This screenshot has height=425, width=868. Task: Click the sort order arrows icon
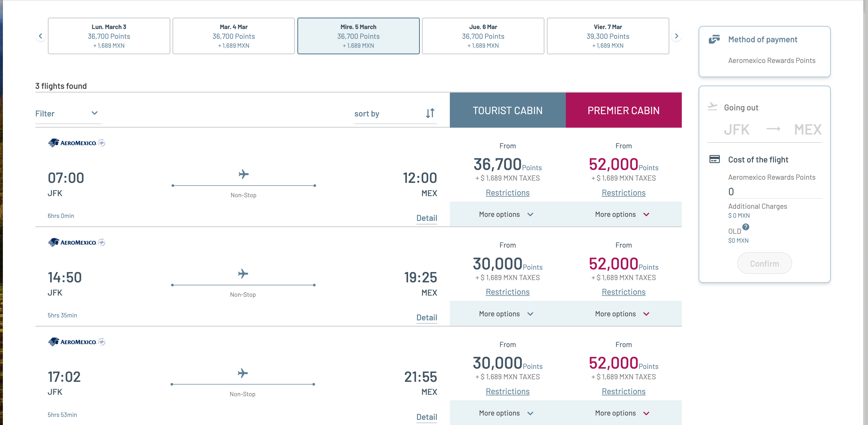click(430, 113)
